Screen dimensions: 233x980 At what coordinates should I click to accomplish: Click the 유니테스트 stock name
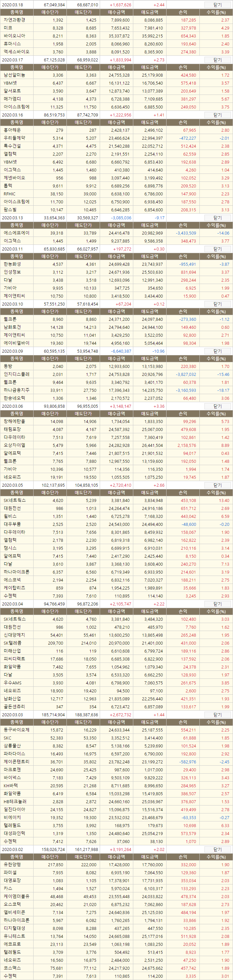pyautogui.click(x=15, y=936)
